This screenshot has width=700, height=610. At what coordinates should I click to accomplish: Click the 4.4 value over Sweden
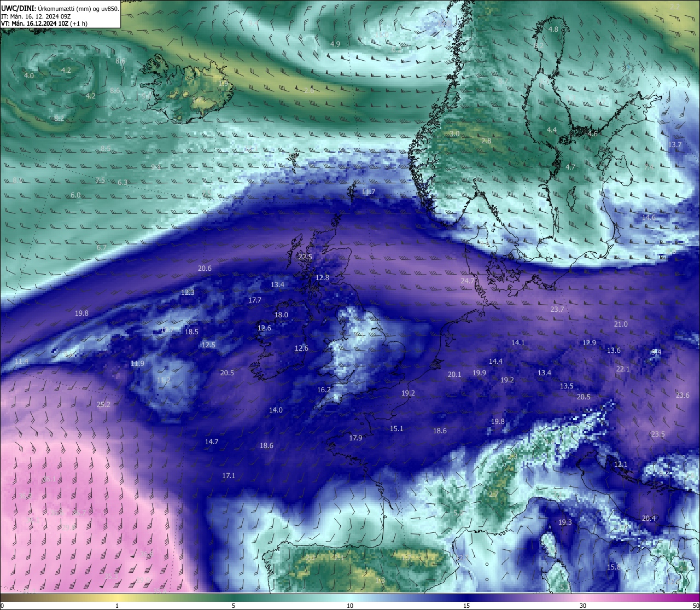[x=552, y=130]
